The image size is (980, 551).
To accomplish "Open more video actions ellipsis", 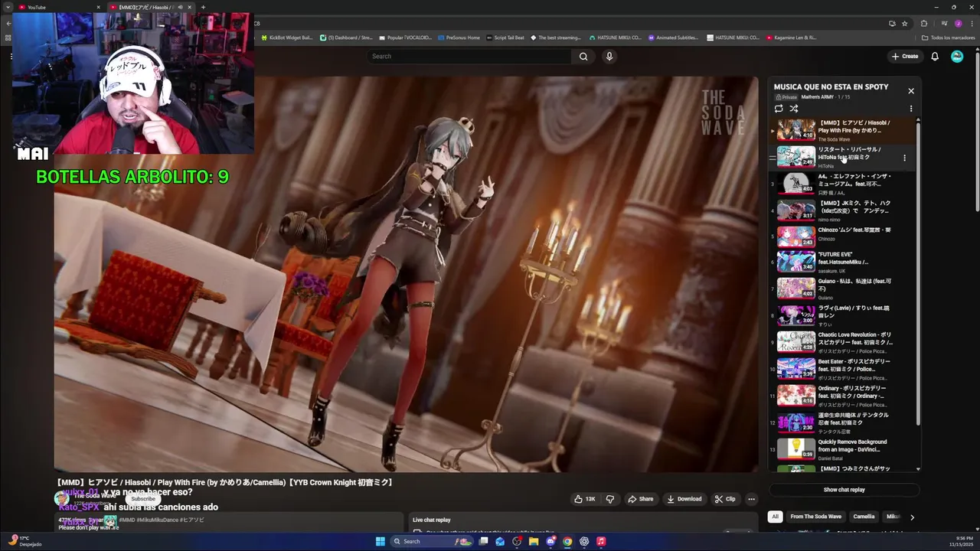I will tap(751, 499).
